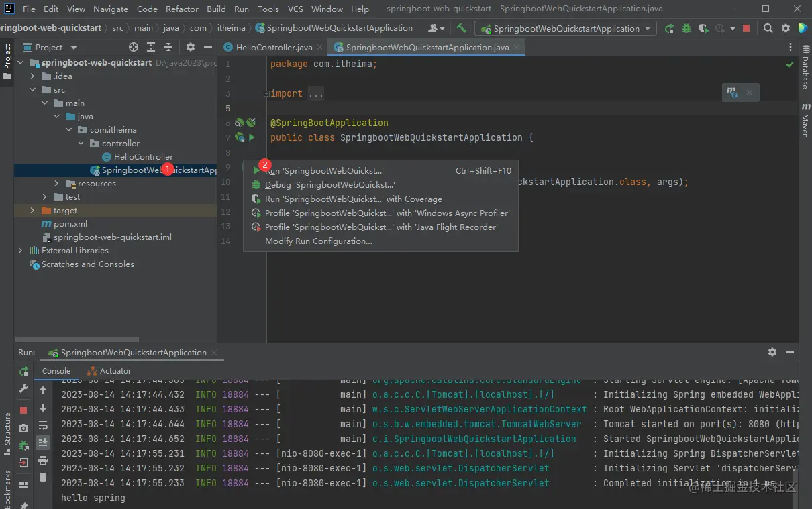The height and width of the screenshot is (509, 812).
Task: Toggle scroll to end of console
Action: [43, 443]
